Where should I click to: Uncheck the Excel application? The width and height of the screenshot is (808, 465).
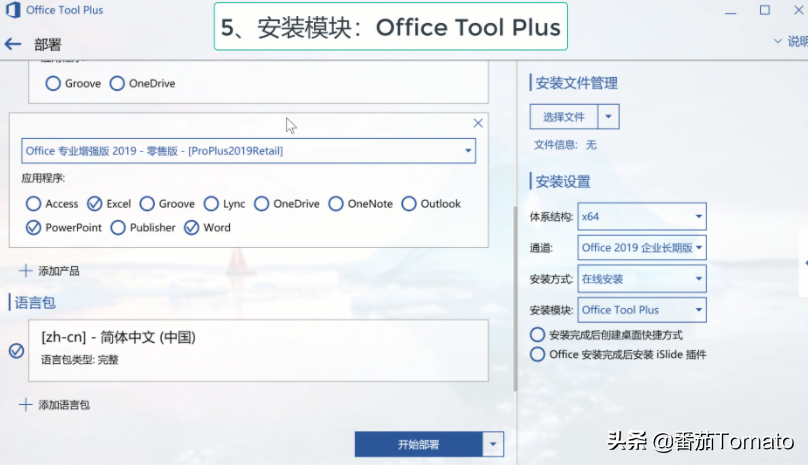click(x=94, y=204)
